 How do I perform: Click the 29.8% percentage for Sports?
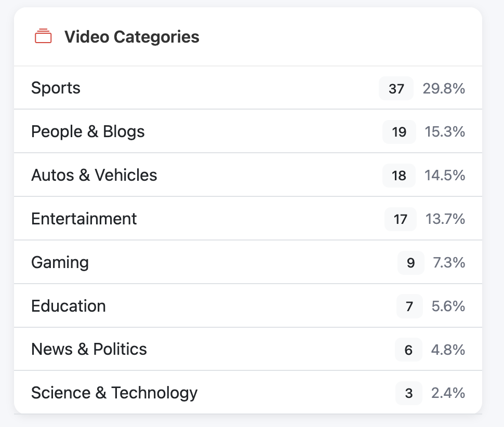click(444, 89)
